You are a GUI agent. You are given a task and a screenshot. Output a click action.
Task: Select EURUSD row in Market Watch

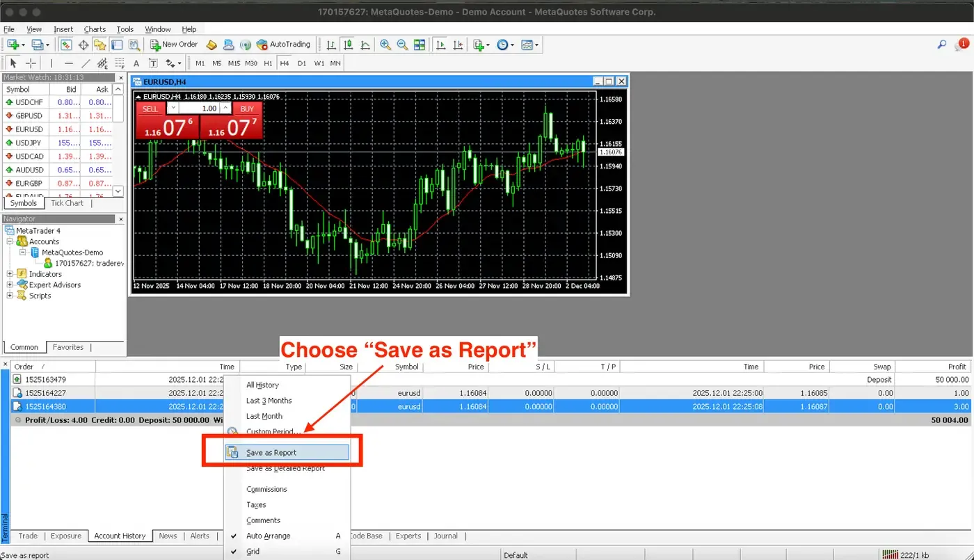click(x=58, y=129)
